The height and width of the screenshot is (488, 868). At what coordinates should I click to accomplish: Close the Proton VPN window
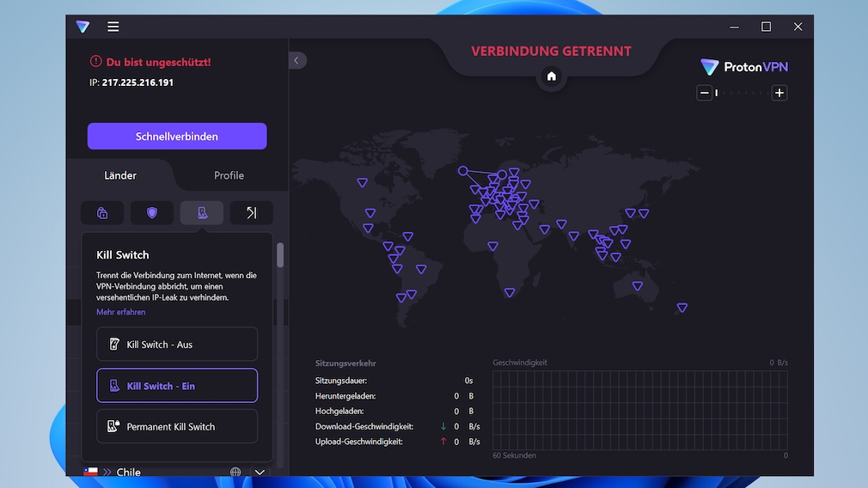798,27
